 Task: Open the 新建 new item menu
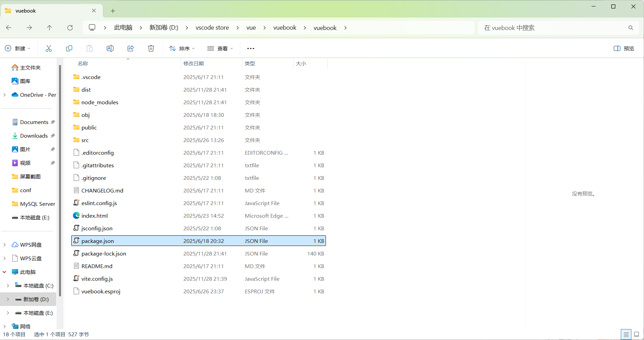(x=18, y=48)
